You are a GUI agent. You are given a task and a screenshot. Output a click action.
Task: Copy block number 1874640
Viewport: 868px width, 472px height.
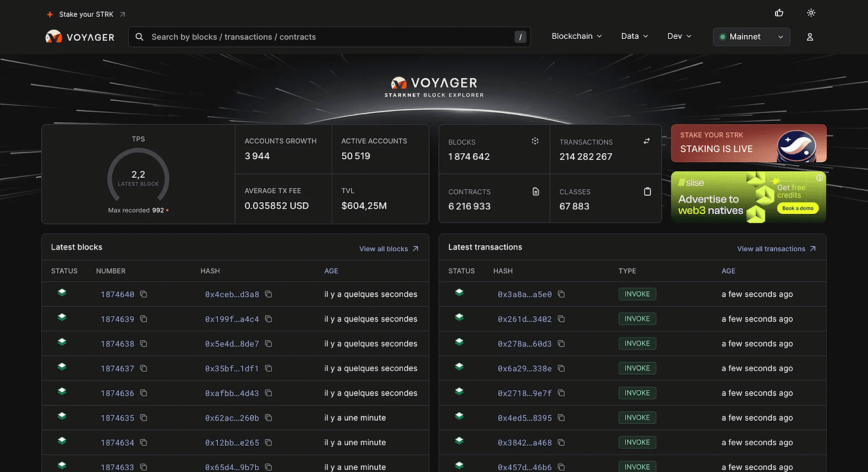pos(144,294)
